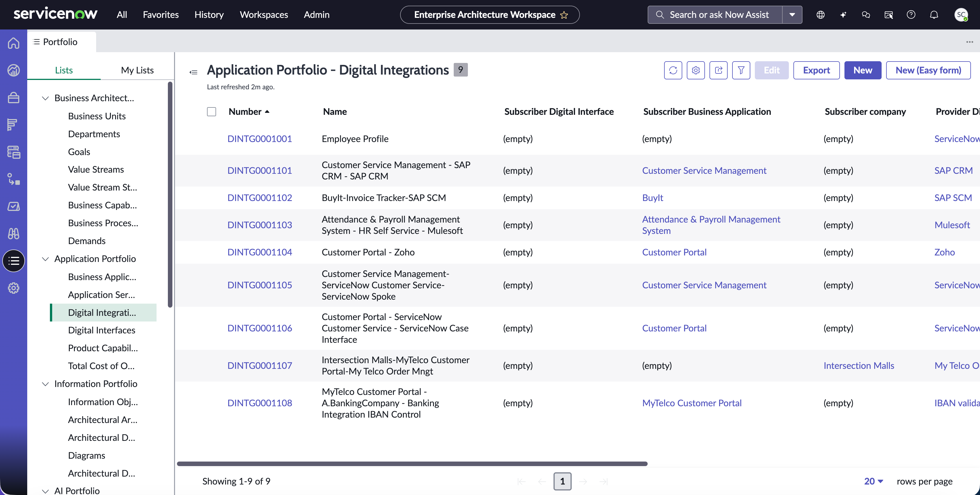This screenshot has height=495, width=980.
Task: Click the Export button
Action: pos(816,70)
